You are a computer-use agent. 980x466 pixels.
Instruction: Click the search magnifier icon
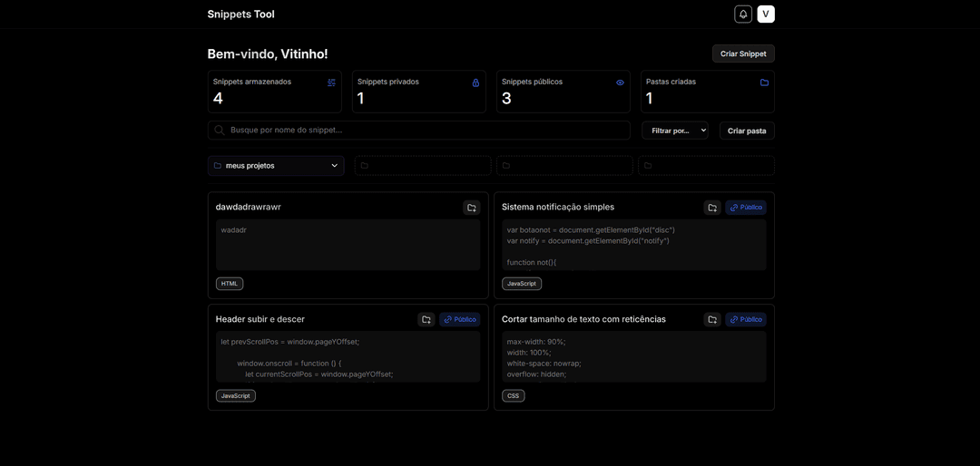pos(220,130)
